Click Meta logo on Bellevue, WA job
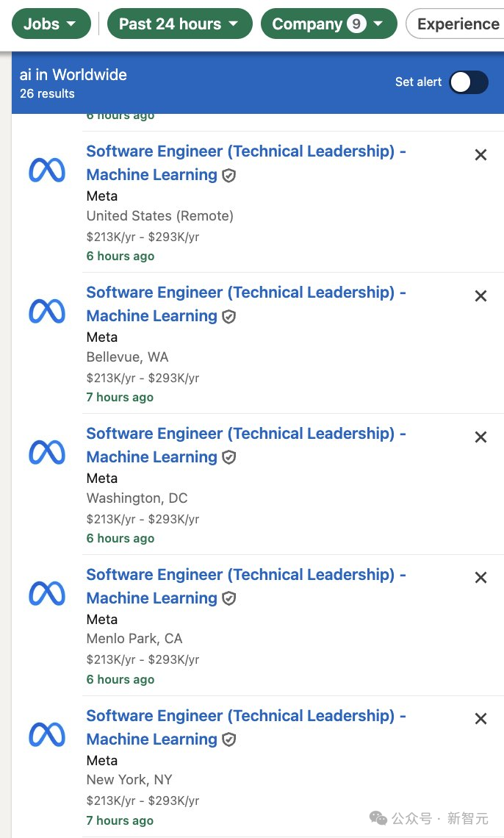The width and height of the screenshot is (504, 838). coord(47,312)
